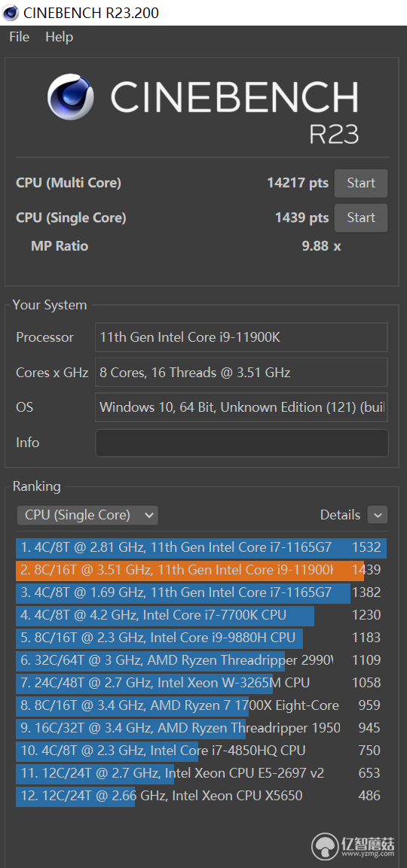
Task: Click the Details label in Ranking
Action: tap(340, 515)
